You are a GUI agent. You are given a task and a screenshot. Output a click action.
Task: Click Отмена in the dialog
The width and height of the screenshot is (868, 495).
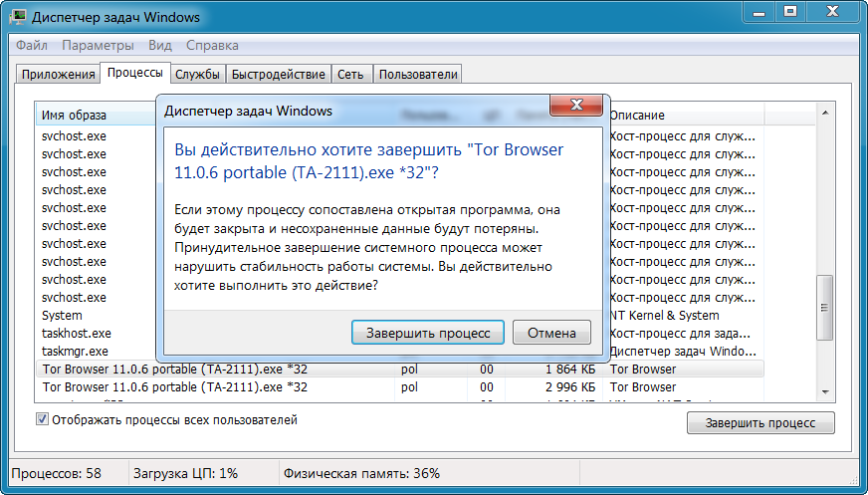[551, 333]
